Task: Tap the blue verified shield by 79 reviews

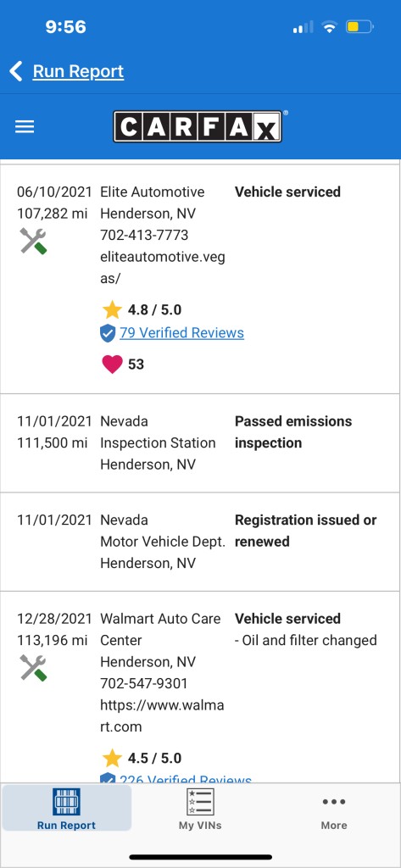Action: point(108,333)
